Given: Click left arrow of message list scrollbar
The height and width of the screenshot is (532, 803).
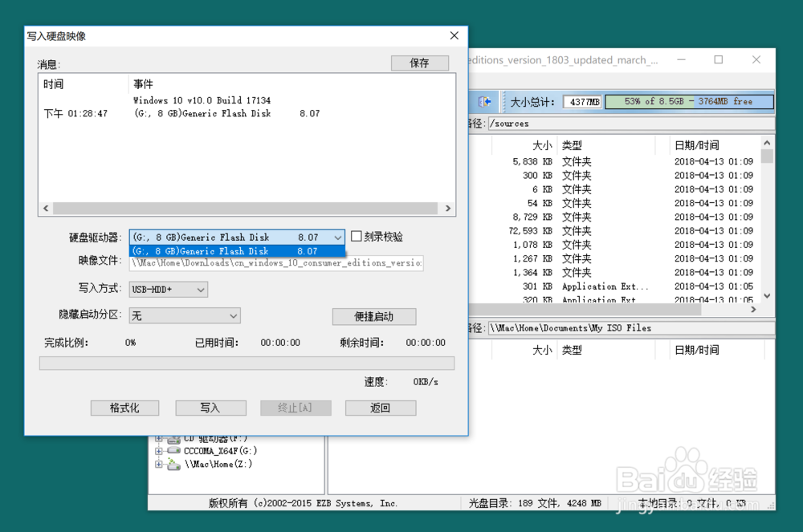Looking at the screenshot, I should [46, 208].
